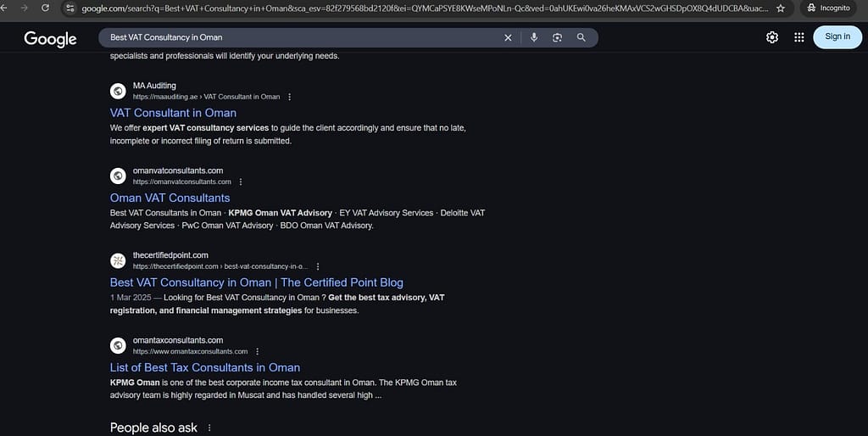The height and width of the screenshot is (436, 868).
Task: Reload the page in browser
Action: tap(46, 8)
